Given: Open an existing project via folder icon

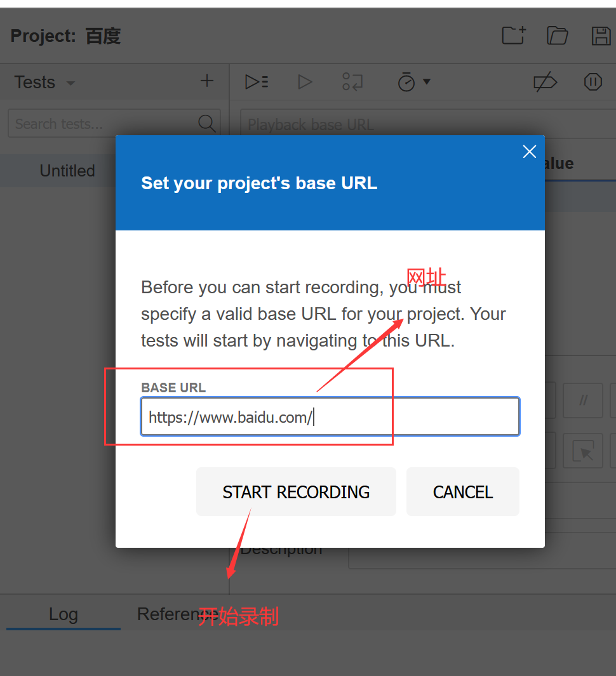Looking at the screenshot, I should tap(558, 36).
